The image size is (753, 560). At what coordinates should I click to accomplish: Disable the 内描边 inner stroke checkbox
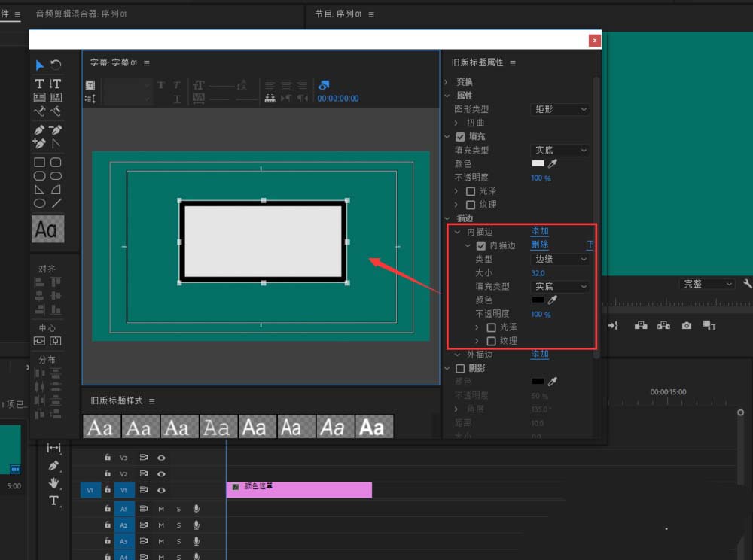(x=481, y=245)
